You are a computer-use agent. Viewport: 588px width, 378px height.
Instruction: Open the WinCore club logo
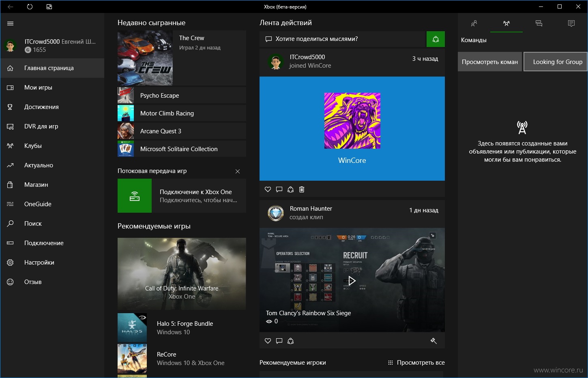[352, 121]
